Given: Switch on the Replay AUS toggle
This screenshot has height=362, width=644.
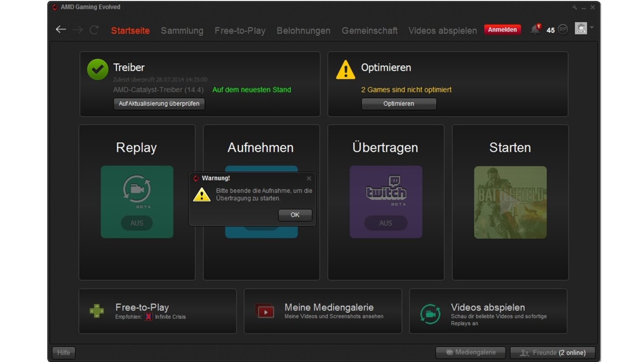Looking at the screenshot, I should (137, 223).
